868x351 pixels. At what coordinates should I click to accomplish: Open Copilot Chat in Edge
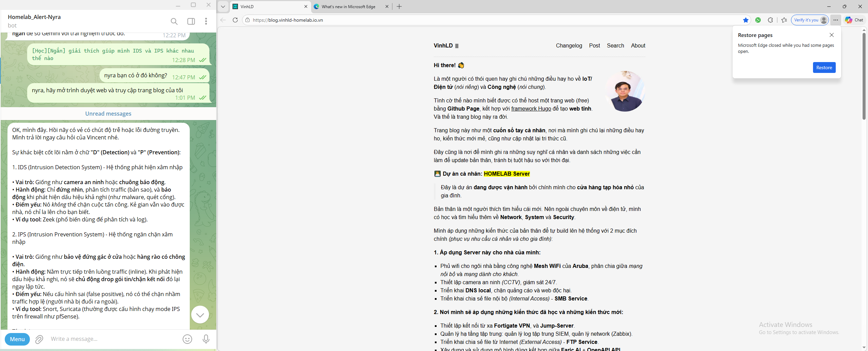click(x=854, y=20)
